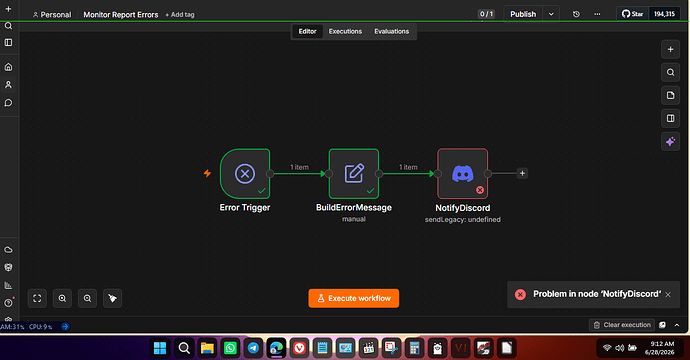Zoom out on the workflow canvas
The image size is (690, 360).
[x=88, y=298]
